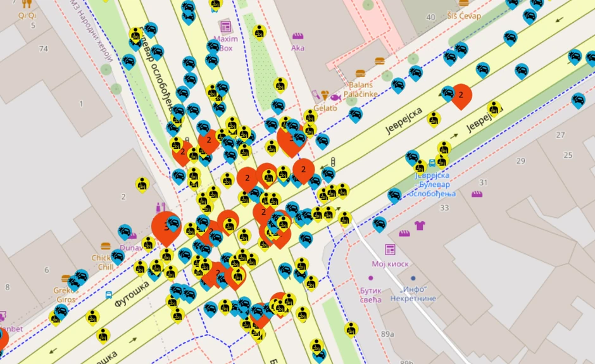Screen dimensions: 595x364
Task: Open the red cluster 3 marker beside Dunav
Action: pos(166,229)
